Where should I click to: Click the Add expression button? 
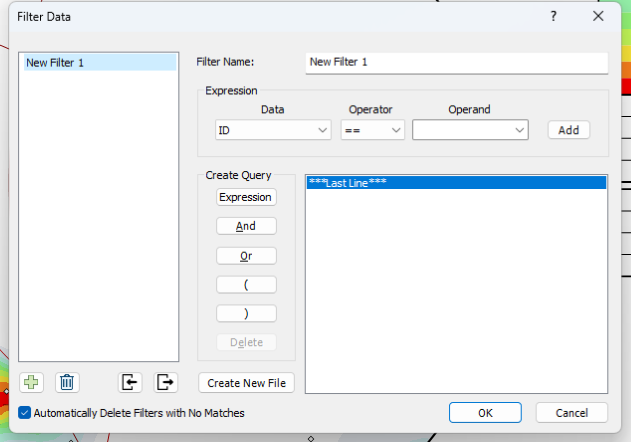tap(569, 130)
